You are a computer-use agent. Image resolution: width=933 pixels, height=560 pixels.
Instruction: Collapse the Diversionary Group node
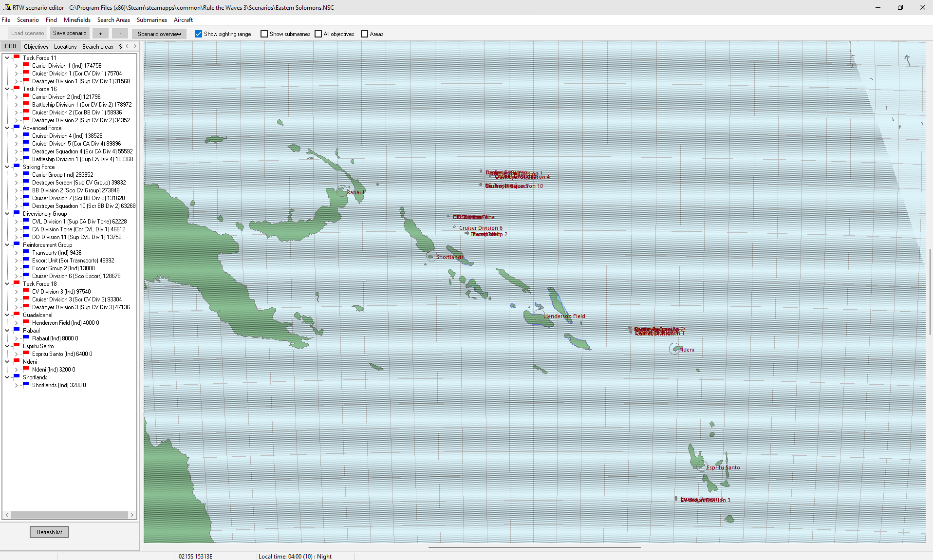pyautogui.click(x=7, y=213)
